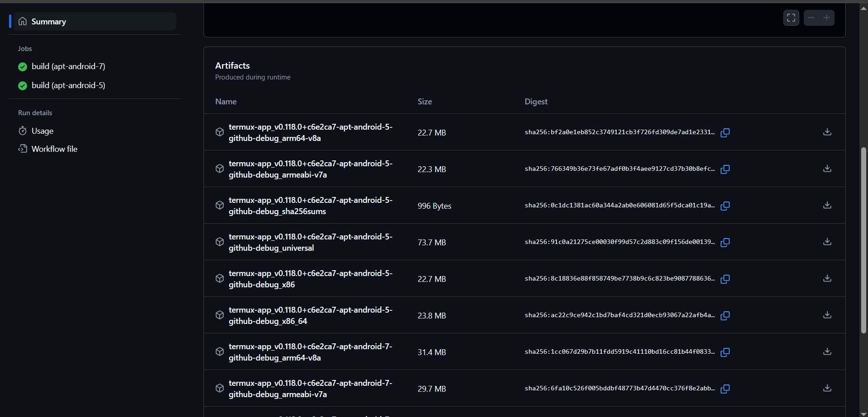This screenshot has width=868, height=417.
Task: Download apt-android-7 armeabi-v7a artifact
Action: point(827,388)
